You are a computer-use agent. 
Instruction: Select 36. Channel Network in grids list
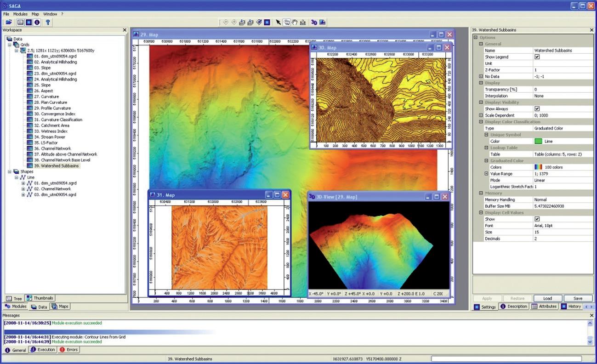point(52,148)
